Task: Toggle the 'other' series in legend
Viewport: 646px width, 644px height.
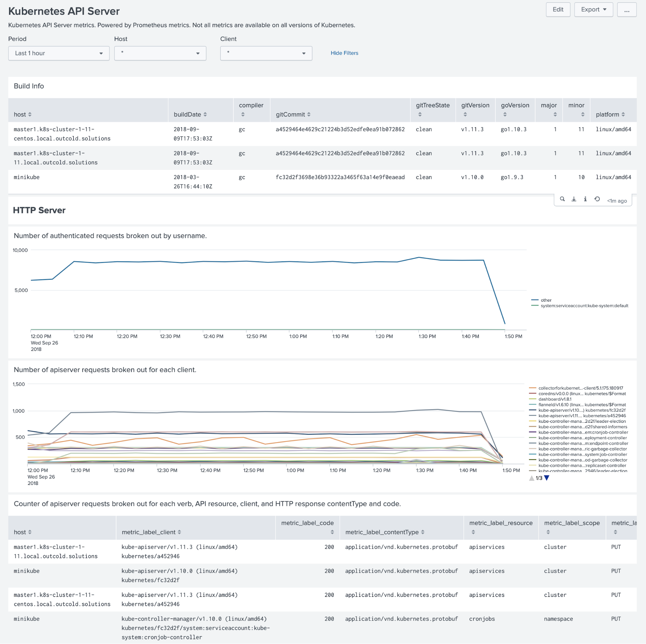Action: coord(542,300)
